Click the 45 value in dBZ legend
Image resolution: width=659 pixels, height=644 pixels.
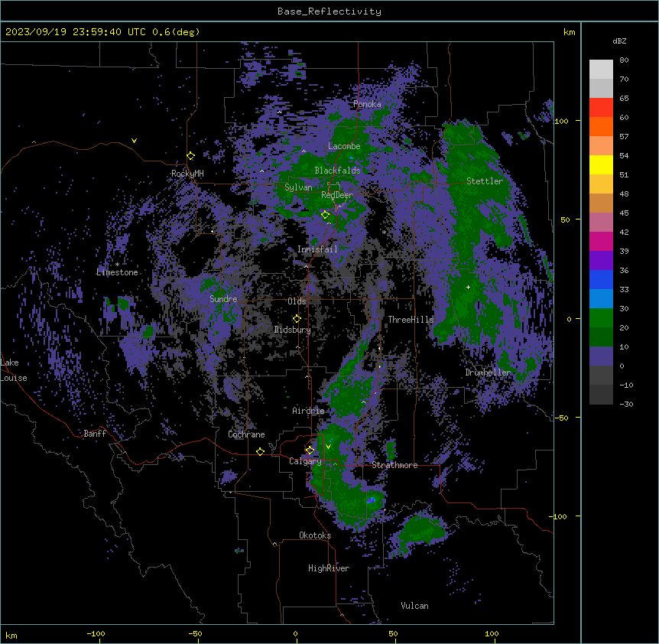click(x=624, y=213)
